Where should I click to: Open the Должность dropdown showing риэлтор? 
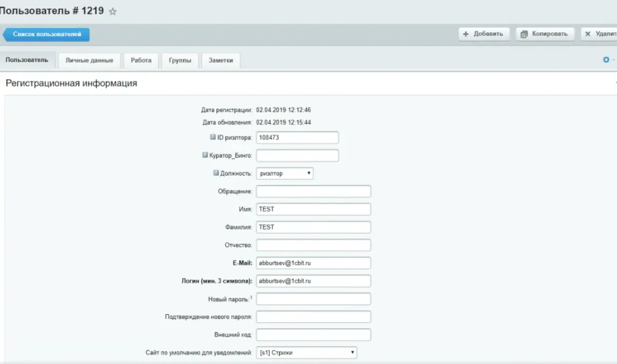pyautogui.click(x=284, y=173)
